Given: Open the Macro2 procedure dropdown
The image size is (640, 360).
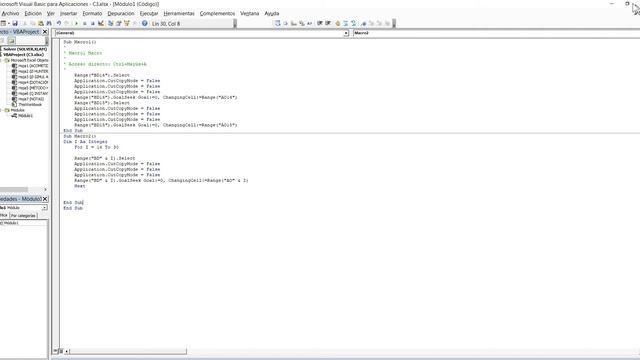Looking at the screenshot, I should click(496, 33).
